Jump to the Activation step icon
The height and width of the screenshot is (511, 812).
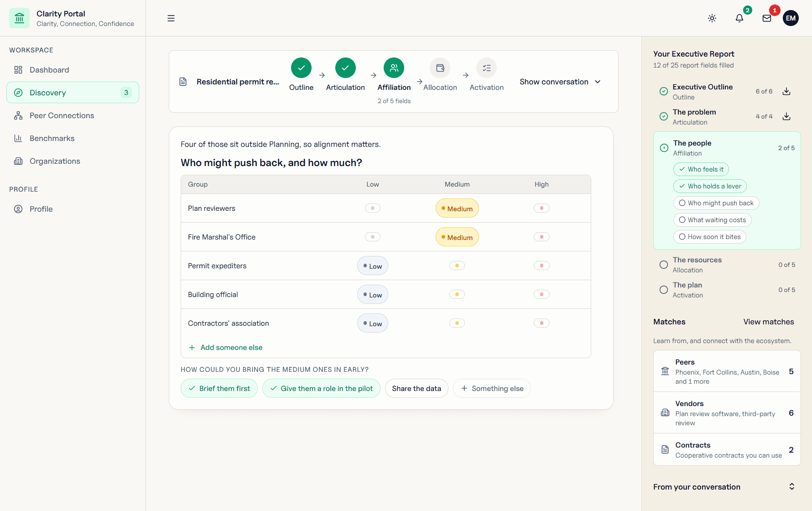click(x=487, y=68)
